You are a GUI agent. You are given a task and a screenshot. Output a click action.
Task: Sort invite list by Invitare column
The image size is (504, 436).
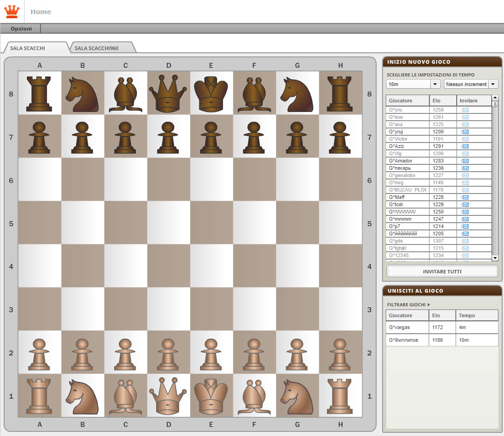[x=474, y=101]
